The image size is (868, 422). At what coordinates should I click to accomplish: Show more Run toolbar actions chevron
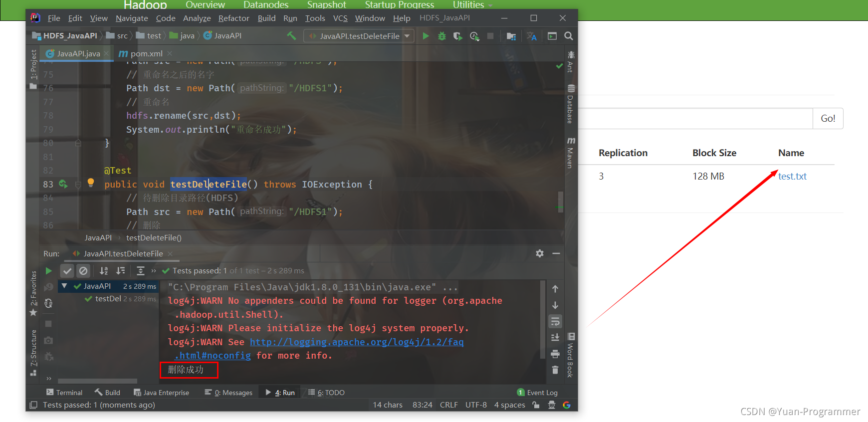(154, 271)
